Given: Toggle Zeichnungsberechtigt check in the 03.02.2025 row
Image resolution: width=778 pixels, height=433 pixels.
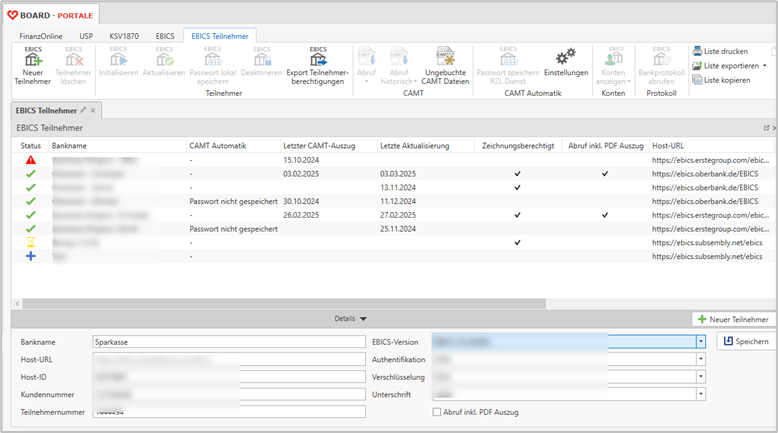Looking at the screenshot, I should tap(517, 174).
